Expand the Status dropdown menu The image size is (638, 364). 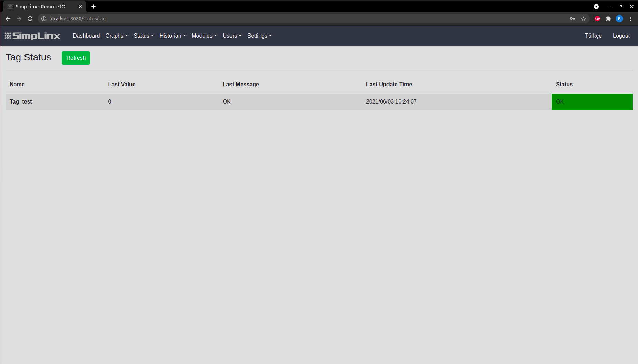click(x=144, y=36)
